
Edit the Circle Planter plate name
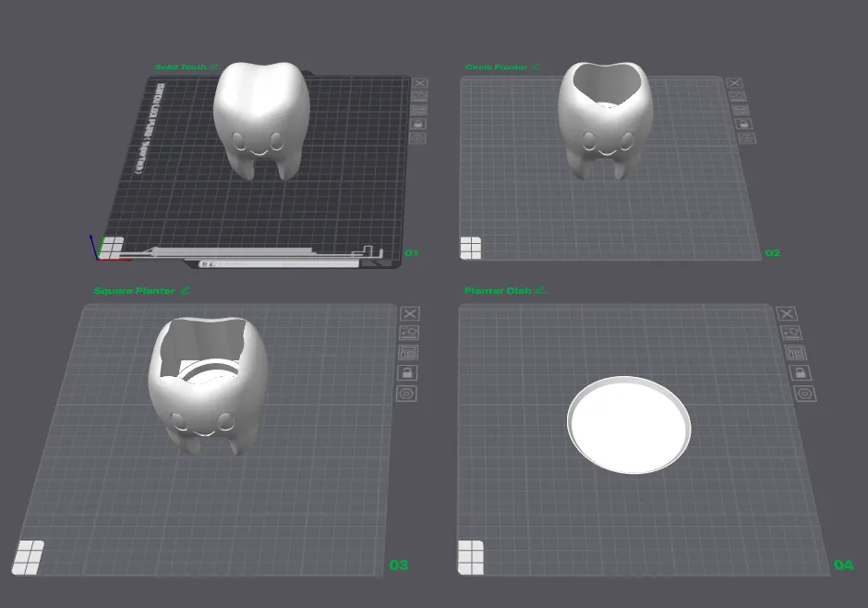[x=536, y=67]
